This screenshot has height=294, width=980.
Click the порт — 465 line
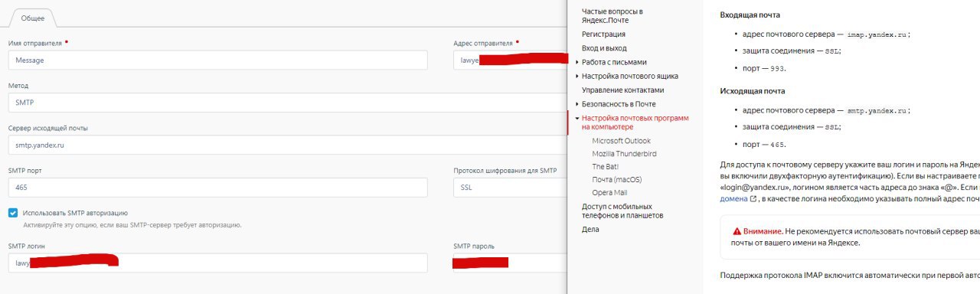[764, 144]
